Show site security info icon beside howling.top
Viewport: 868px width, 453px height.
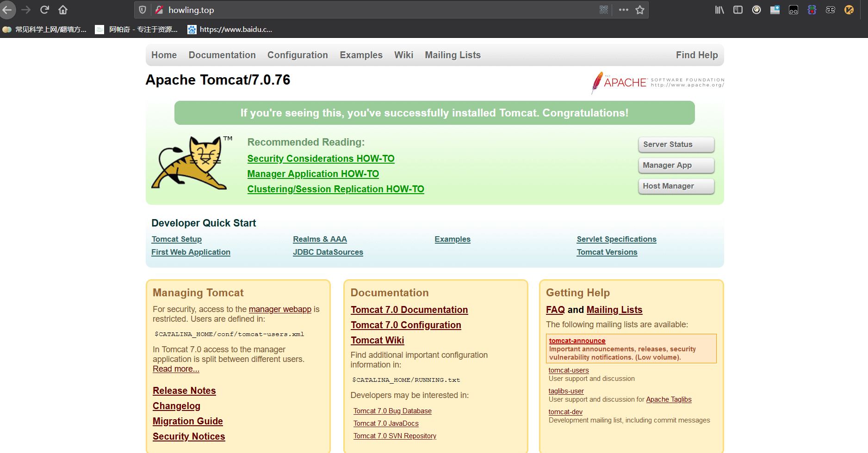[x=159, y=10]
